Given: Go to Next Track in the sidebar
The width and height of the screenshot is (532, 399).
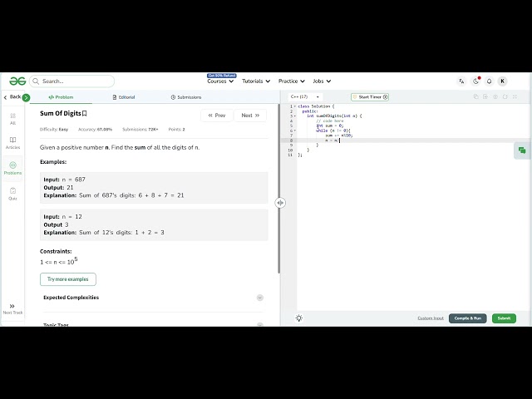Looking at the screenshot, I should coord(12,308).
